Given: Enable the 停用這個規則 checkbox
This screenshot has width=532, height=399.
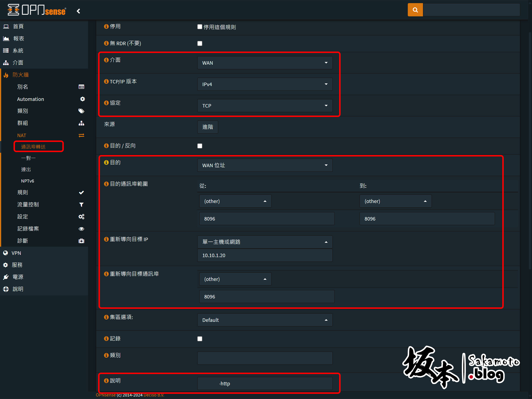Looking at the screenshot, I should (200, 27).
